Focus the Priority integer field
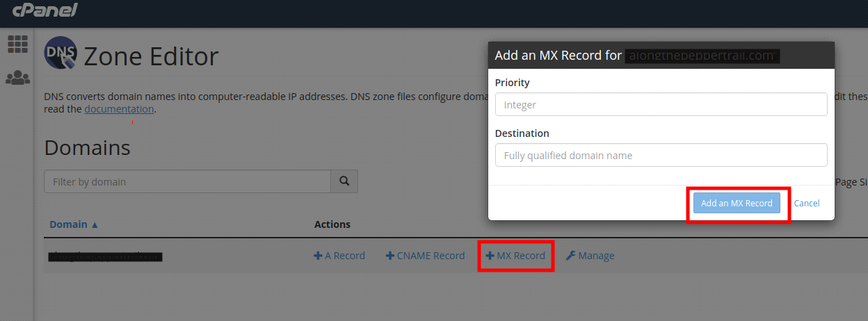Screen dimensions: 868x321 (x=661, y=104)
